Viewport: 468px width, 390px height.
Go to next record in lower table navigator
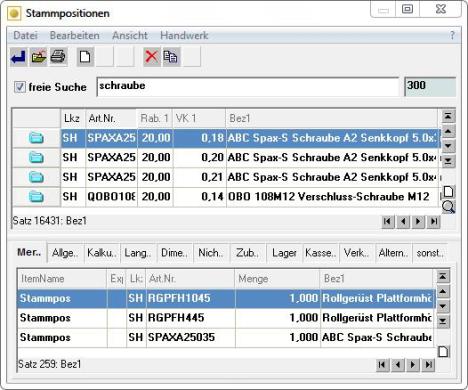point(413,365)
